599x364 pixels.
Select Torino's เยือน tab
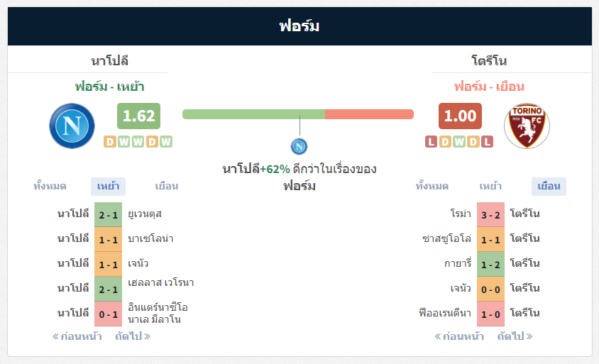pyautogui.click(x=549, y=187)
